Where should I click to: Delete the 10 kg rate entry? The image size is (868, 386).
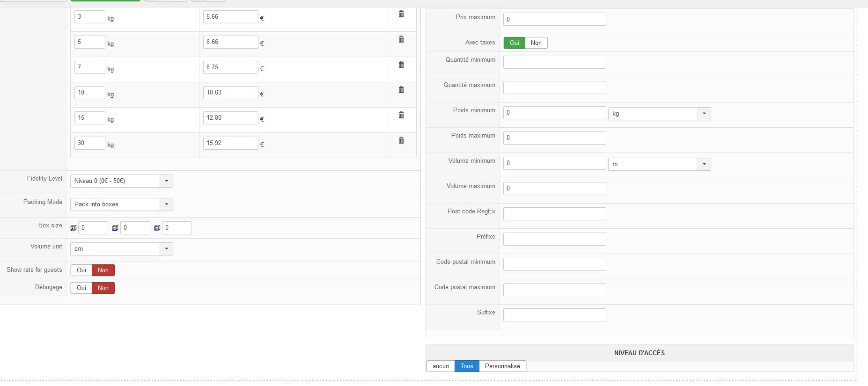(401, 90)
